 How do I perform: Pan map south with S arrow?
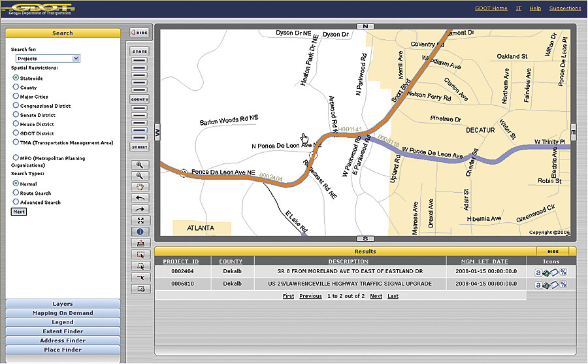tap(365, 239)
